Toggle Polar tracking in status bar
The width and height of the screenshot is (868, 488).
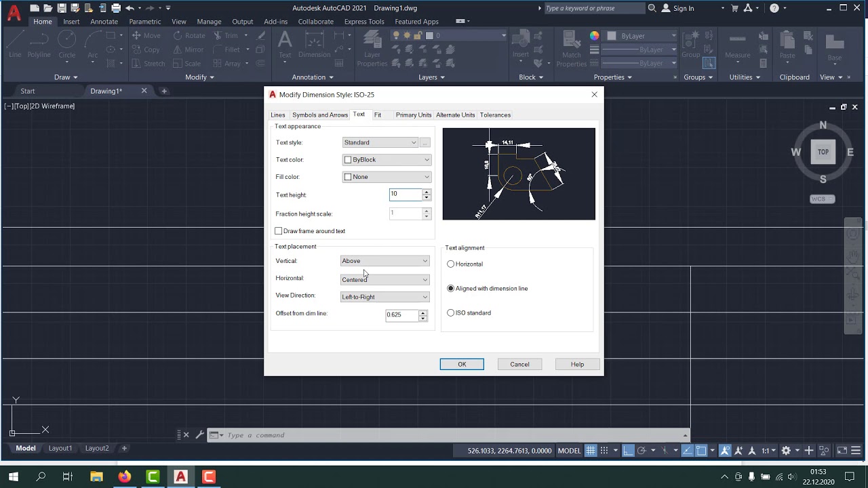[x=642, y=451]
